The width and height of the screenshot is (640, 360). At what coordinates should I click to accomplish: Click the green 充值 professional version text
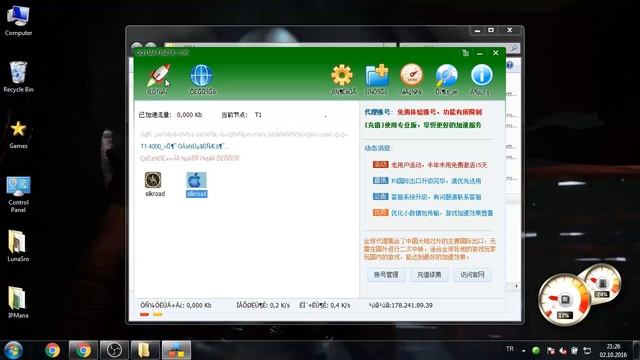click(423, 125)
